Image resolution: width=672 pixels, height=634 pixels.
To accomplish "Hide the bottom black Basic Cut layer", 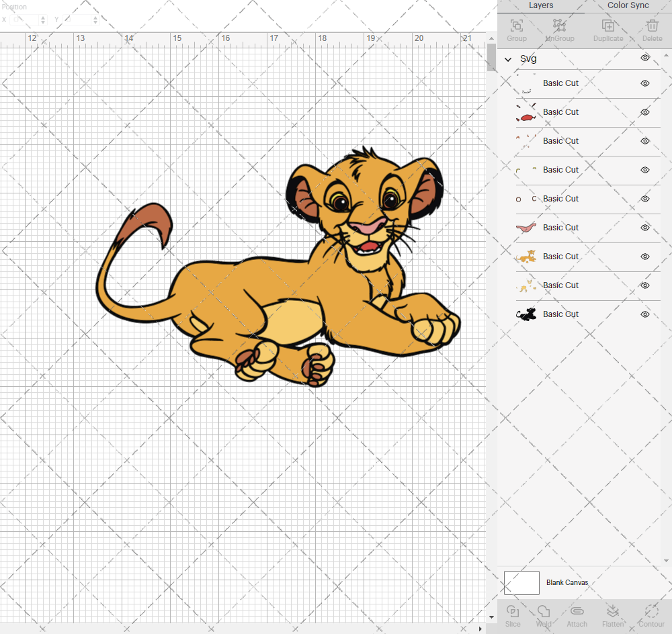I will click(644, 314).
